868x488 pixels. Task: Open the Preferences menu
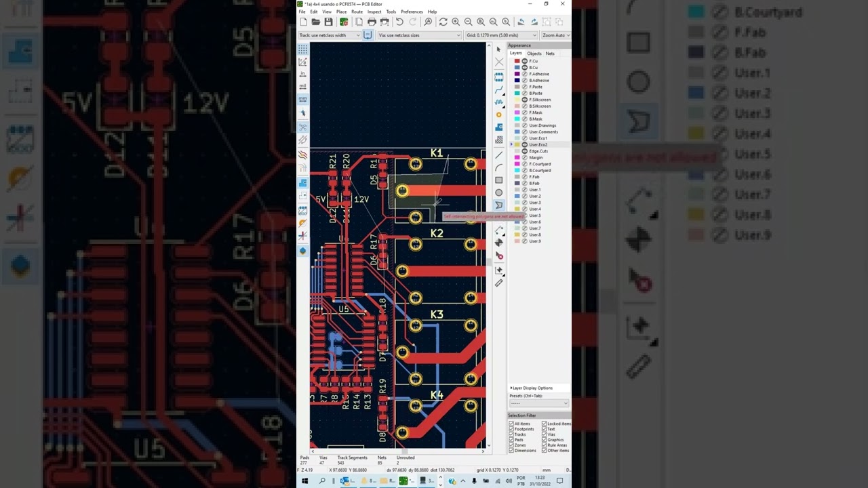click(x=412, y=12)
